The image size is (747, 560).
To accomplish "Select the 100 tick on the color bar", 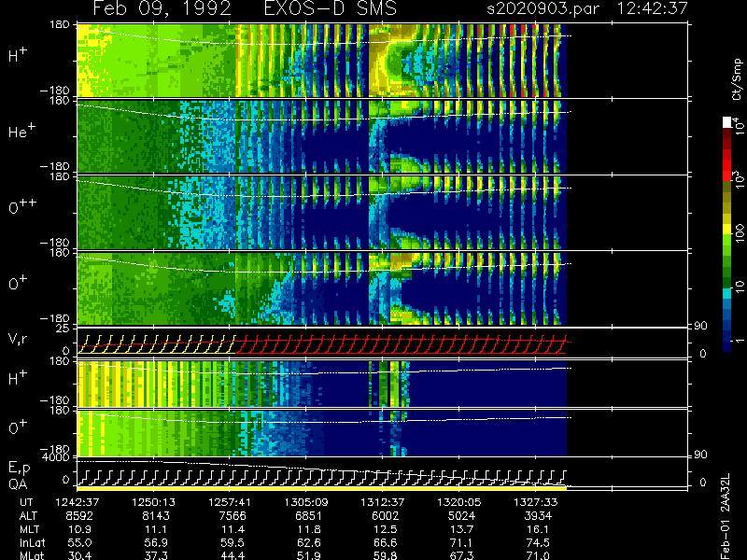I will click(x=740, y=234).
